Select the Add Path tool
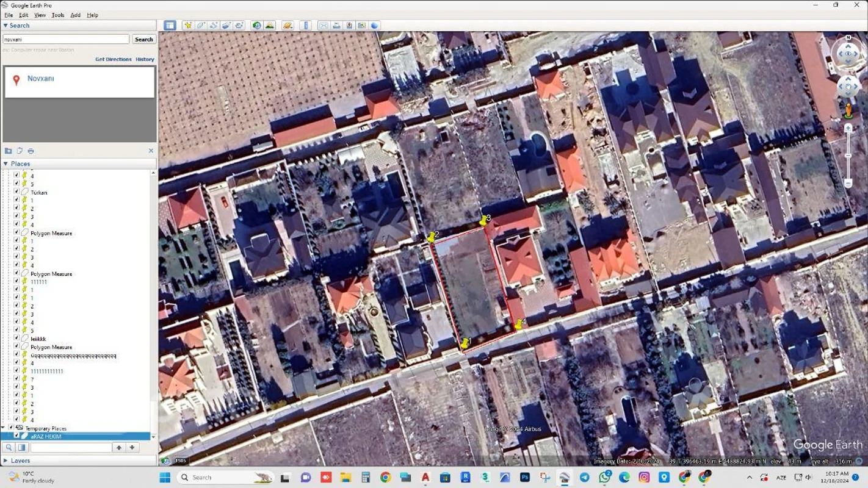868x488 pixels. point(214,26)
